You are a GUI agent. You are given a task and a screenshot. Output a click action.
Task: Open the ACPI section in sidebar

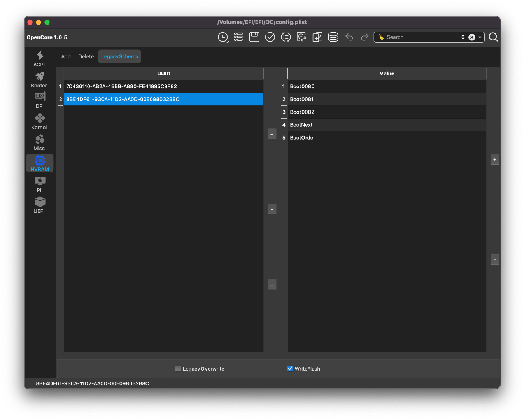click(39, 59)
